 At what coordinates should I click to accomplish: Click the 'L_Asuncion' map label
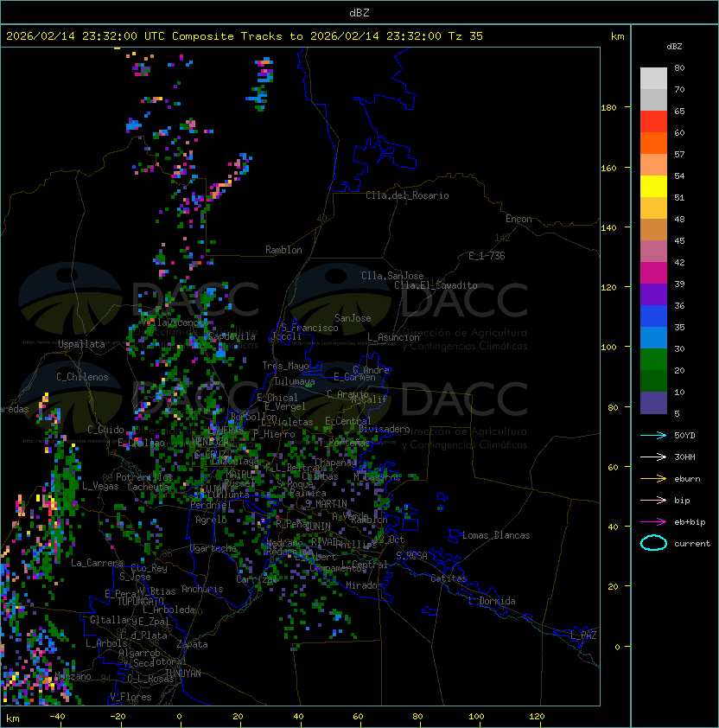[393, 337]
